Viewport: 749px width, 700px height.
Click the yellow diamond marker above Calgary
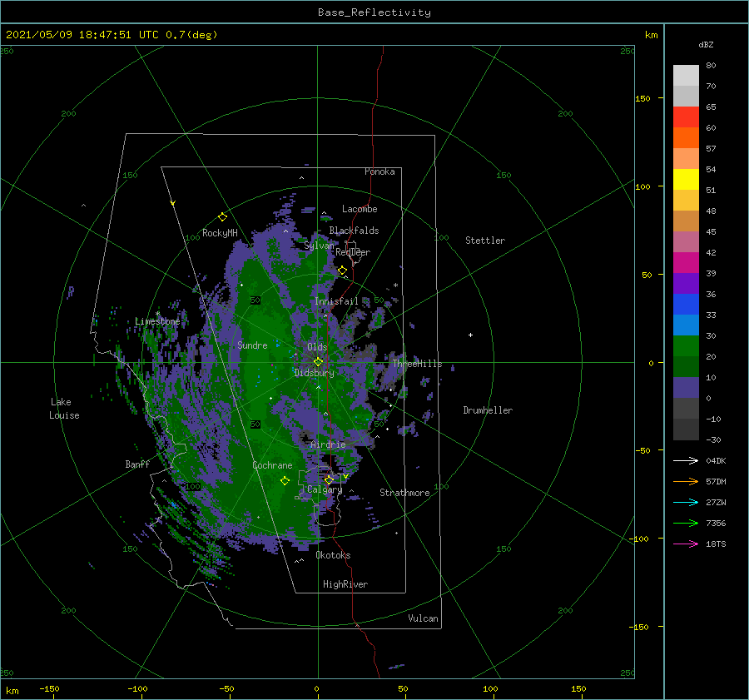[329, 479]
